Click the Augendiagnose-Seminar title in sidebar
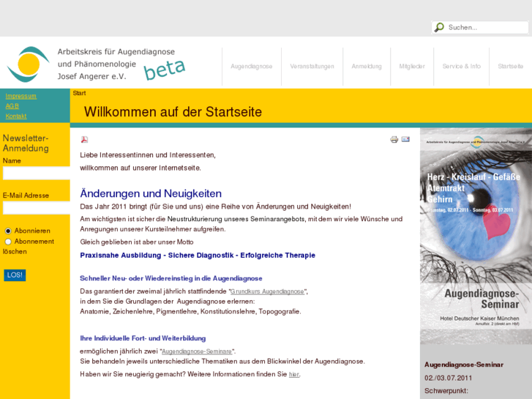Viewport: 532px width, 399px height. (464, 365)
